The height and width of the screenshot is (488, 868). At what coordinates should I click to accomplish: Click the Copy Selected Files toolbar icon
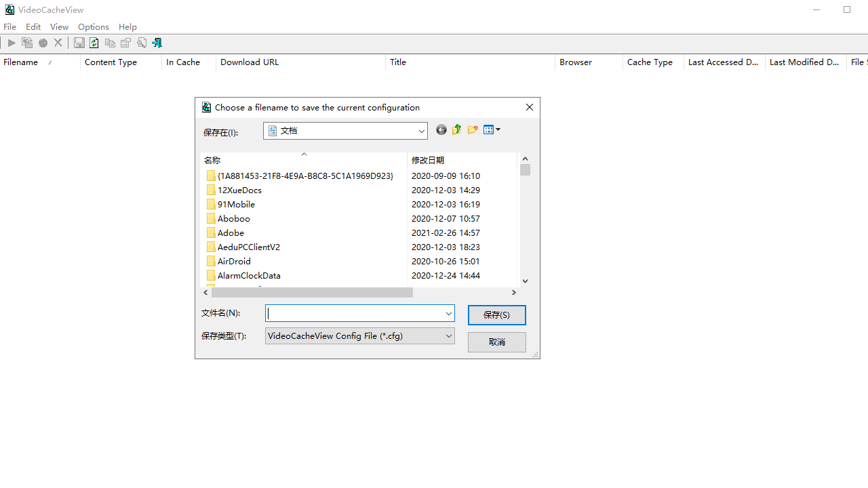pos(26,43)
